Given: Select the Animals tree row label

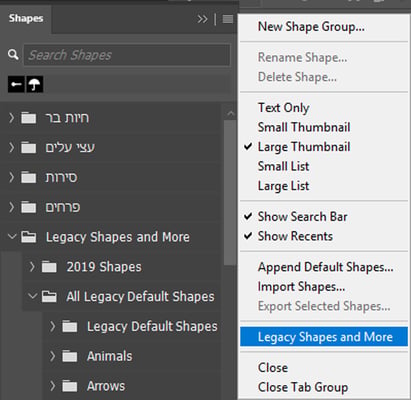Looking at the screenshot, I should pos(109,356).
